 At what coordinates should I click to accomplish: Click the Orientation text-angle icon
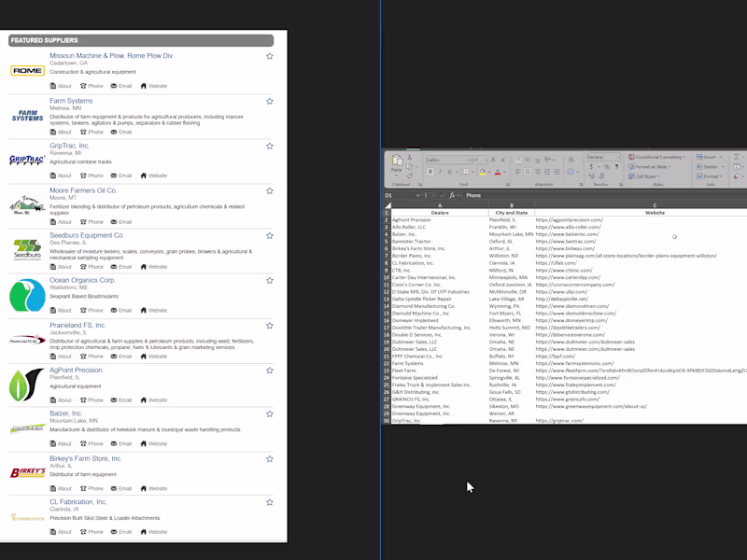click(548, 160)
